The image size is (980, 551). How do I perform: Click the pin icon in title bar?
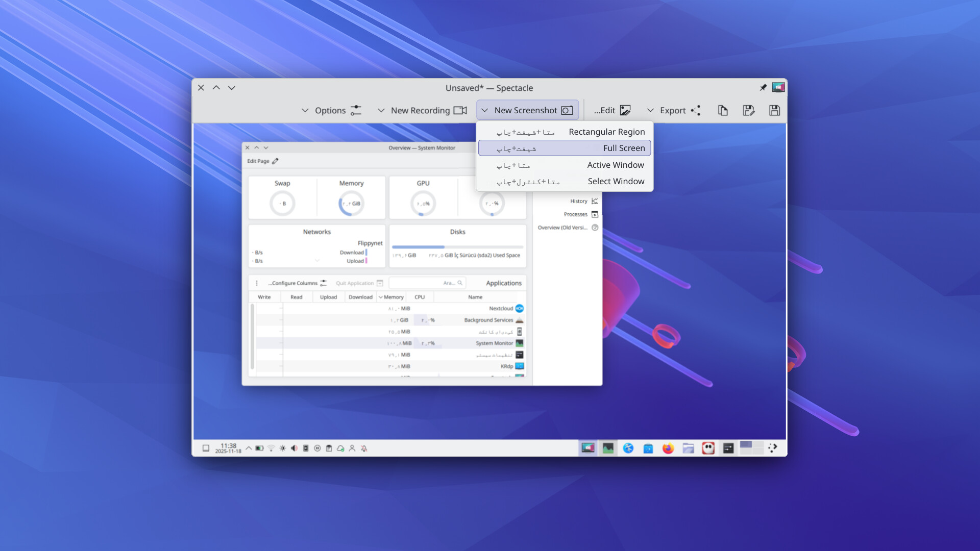[763, 88]
